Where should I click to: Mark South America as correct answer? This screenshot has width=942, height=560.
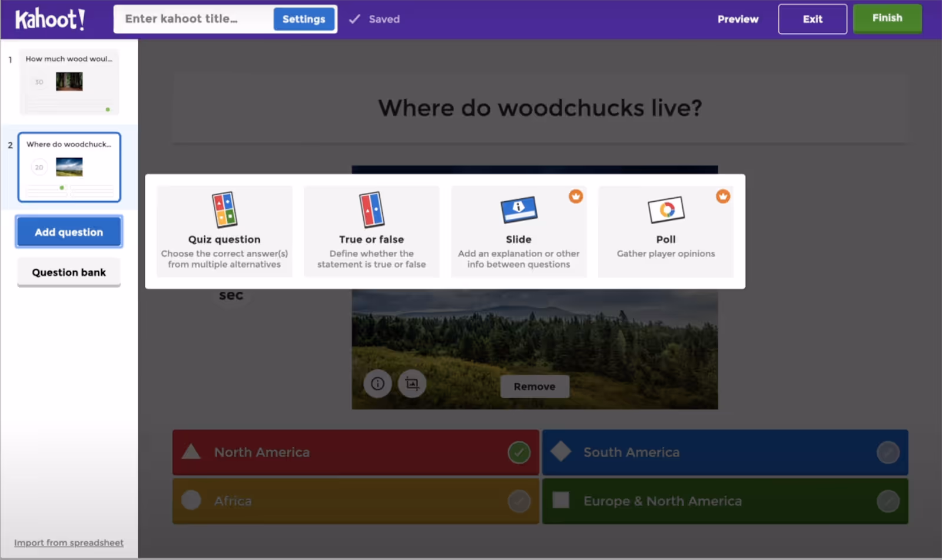tap(888, 452)
